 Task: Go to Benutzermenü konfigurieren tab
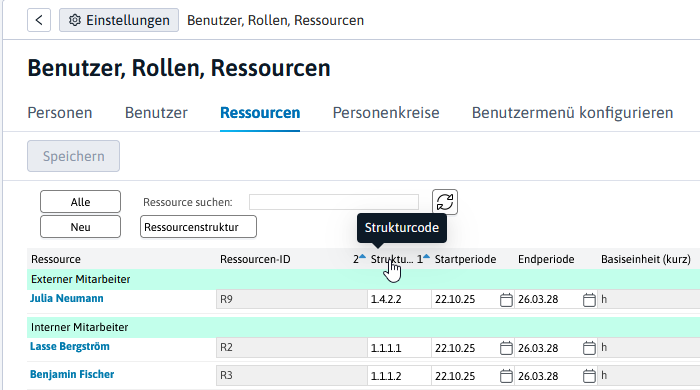click(x=572, y=113)
